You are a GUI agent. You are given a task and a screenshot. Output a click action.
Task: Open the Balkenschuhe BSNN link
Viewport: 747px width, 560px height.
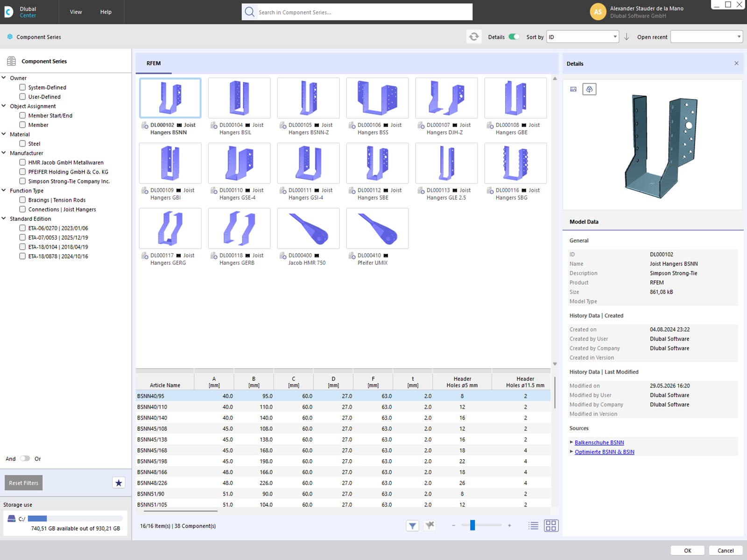click(x=599, y=442)
